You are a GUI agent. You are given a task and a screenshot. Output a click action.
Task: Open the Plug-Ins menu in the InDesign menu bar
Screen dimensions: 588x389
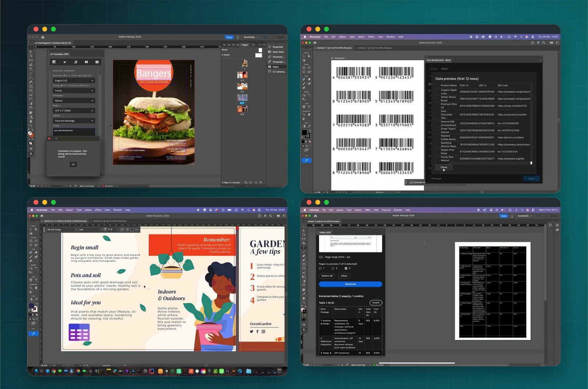[386, 210]
